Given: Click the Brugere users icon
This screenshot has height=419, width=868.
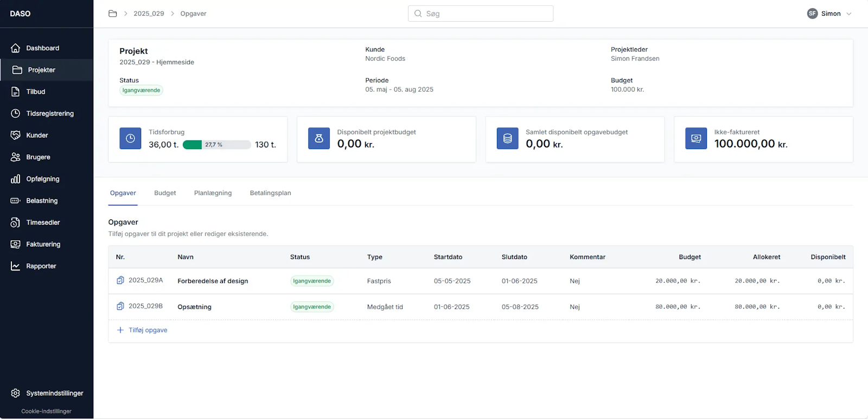Looking at the screenshot, I should pyautogui.click(x=16, y=157).
